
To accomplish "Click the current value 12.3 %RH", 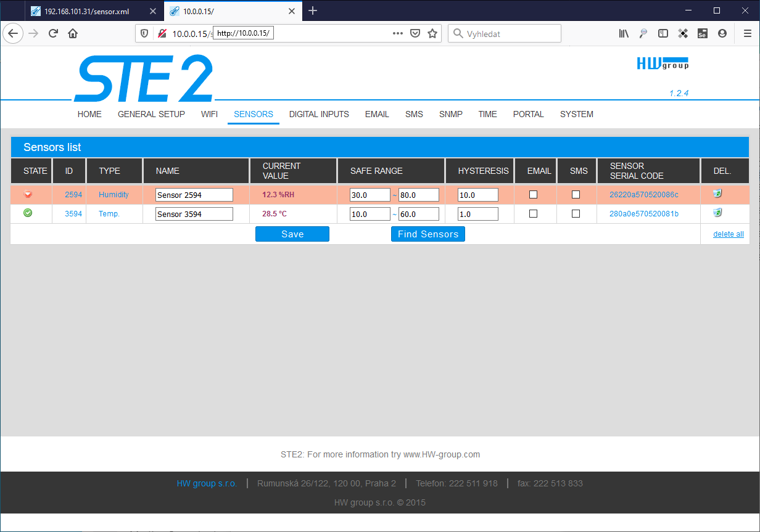I will [278, 195].
